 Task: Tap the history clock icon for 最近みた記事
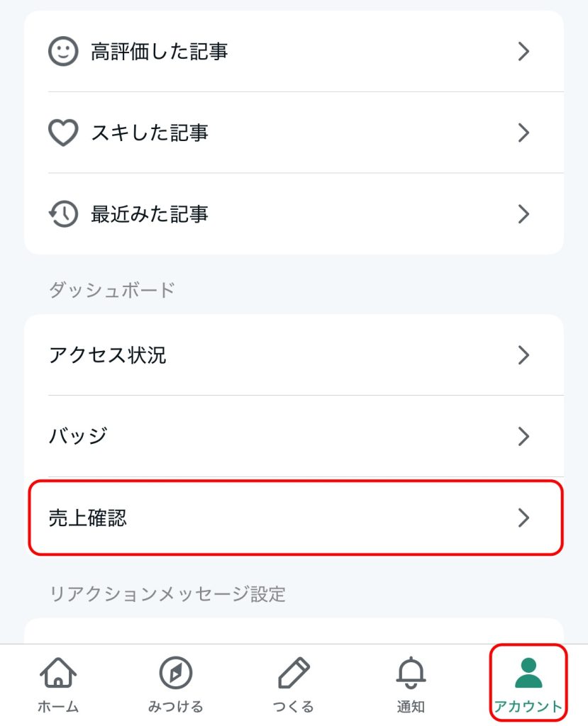pos(63,214)
